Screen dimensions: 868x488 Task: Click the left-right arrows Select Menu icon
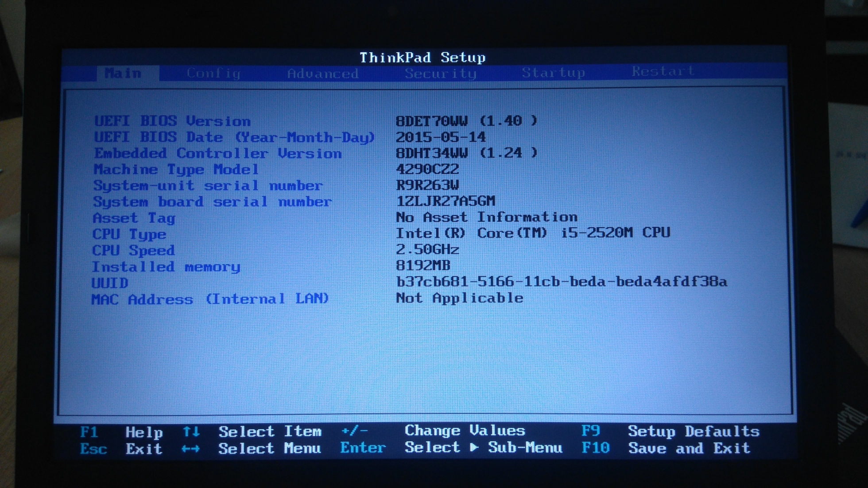pyautogui.click(x=190, y=449)
